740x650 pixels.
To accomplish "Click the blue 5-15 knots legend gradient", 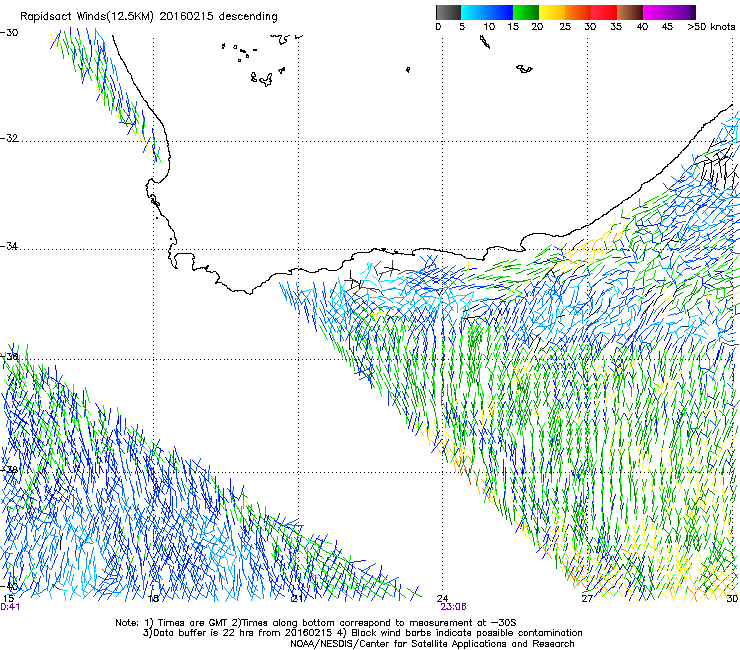I will tap(487, 12).
